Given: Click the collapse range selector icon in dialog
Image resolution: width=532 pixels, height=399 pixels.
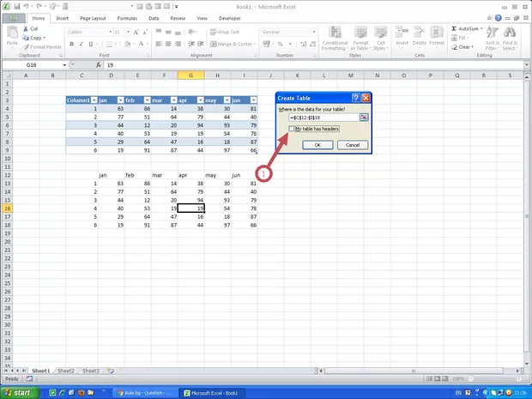Looking at the screenshot, I should pyautogui.click(x=364, y=118).
